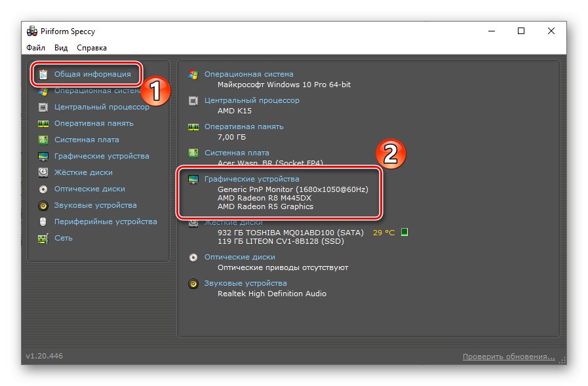
Task: Click the green temperature indicator beside 29 °C
Action: click(x=404, y=233)
